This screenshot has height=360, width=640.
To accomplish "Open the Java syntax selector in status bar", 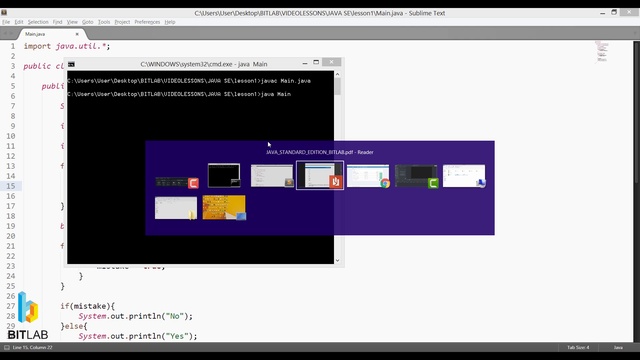I will coord(618,347).
